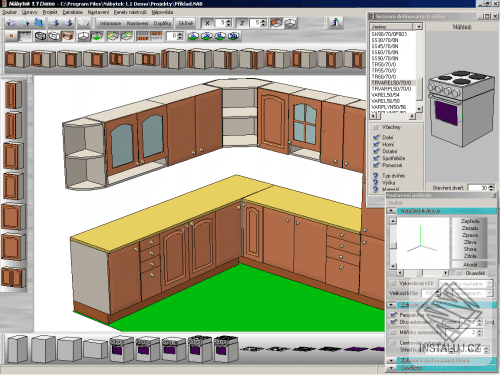Toggle the Oko automaticky checkbox

(394, 322)
